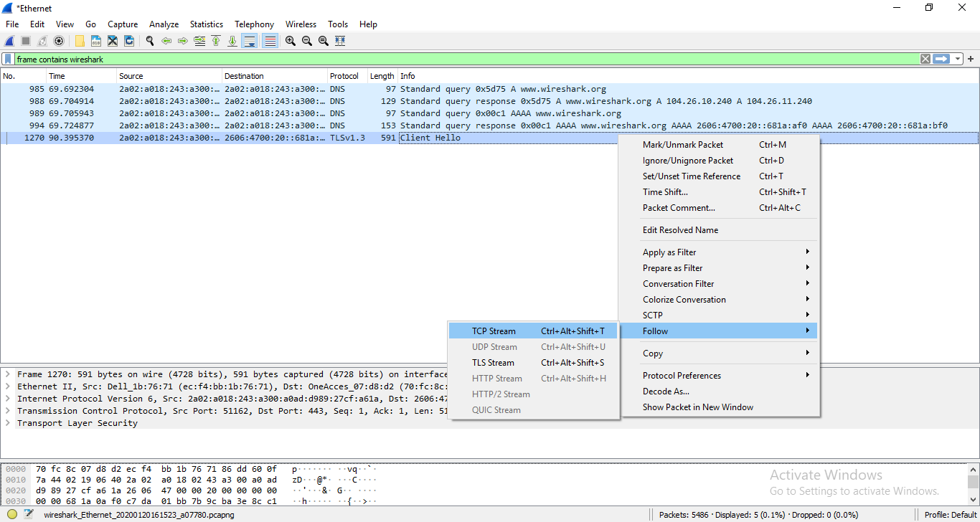
Task: Sort packets by Source column header
Action: [169, 76]
